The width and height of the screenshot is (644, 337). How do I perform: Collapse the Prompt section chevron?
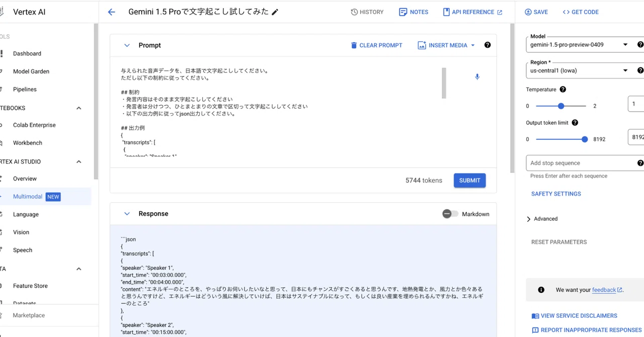point(127,45)
